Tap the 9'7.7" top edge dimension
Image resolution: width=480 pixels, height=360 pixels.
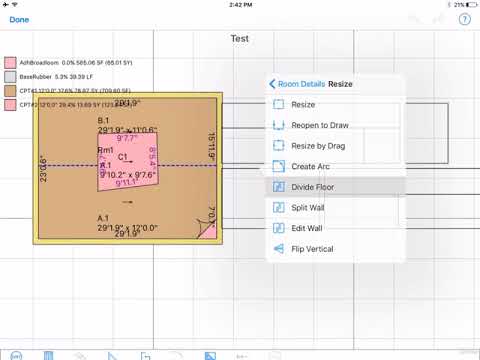[x=127, y=138]
